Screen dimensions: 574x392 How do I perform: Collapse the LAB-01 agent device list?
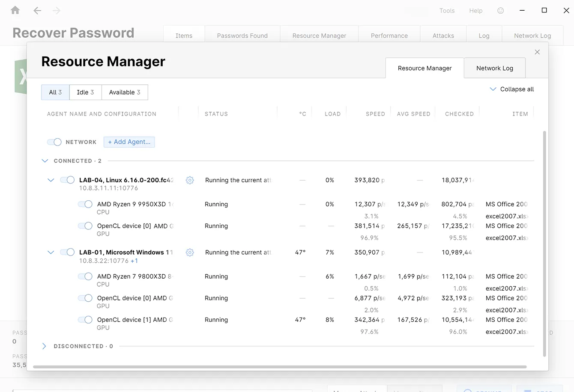(x=51, y=252)
